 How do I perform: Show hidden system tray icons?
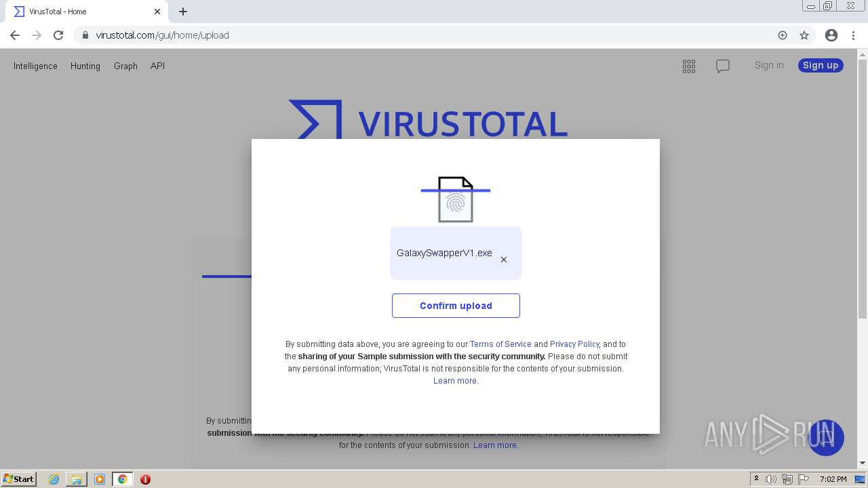[x=756, y=479]
